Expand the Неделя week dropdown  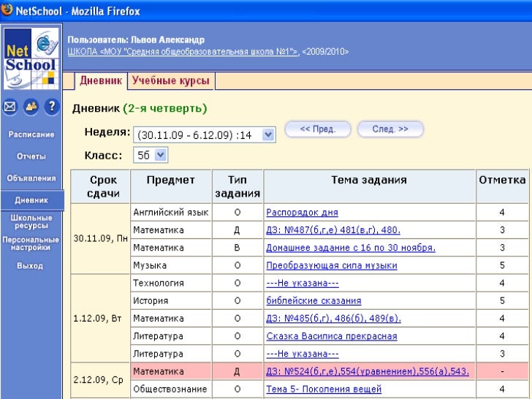(x=268, y=134)
